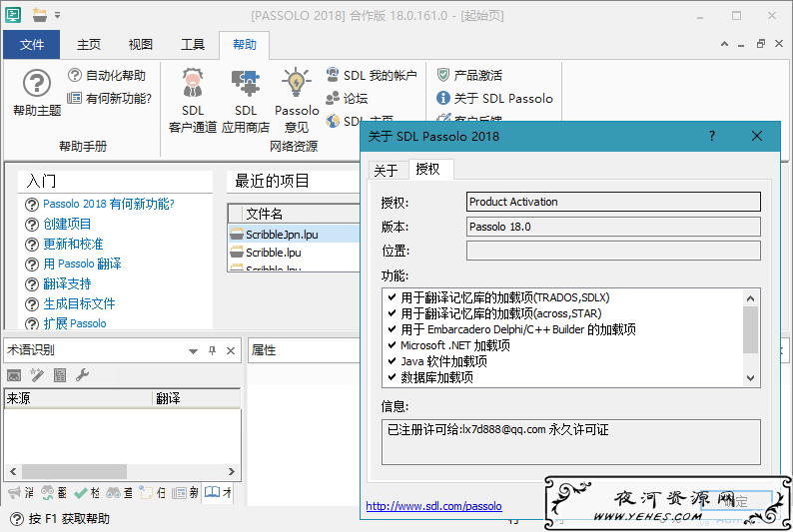The width and height of the screenshot is (793, 532).
Task: Click the list document icon in 术语识别 toolbar
Action: pos(60,375)
